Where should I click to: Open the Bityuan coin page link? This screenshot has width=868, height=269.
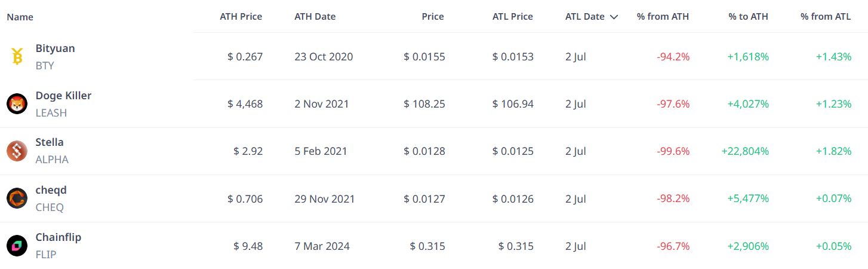[55, 48]
